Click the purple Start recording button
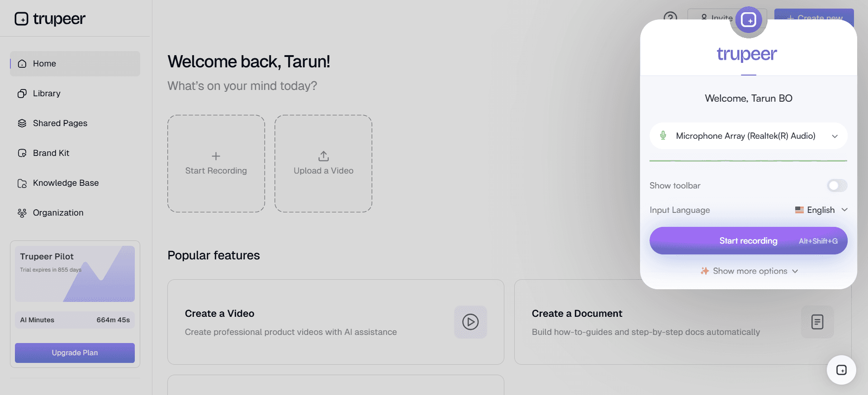 (x=749, y=241)
